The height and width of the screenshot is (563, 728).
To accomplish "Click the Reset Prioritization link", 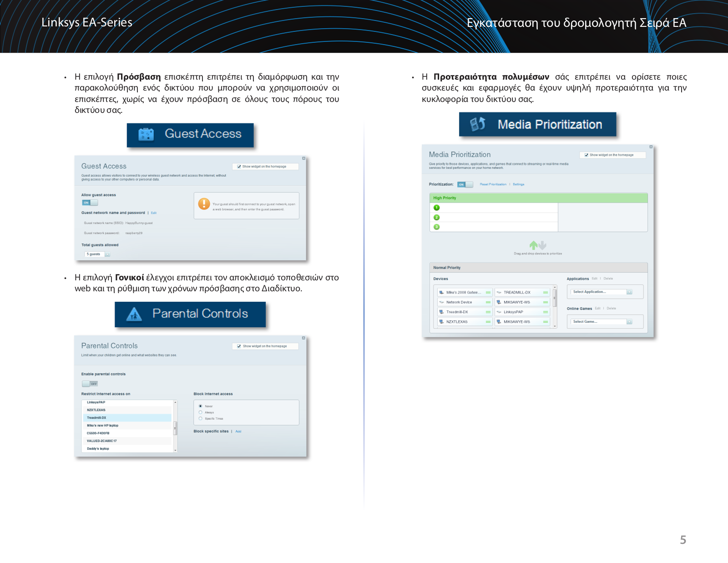I will click(493, 184).
